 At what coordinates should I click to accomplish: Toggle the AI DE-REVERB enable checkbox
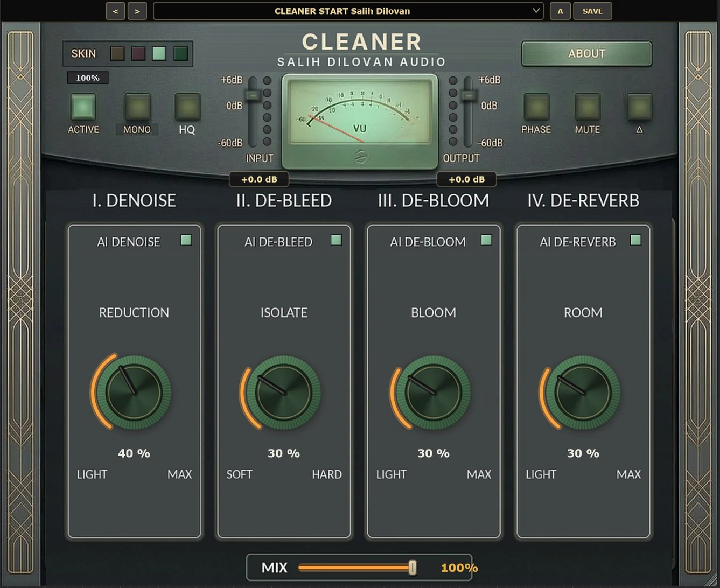[635, 240]
